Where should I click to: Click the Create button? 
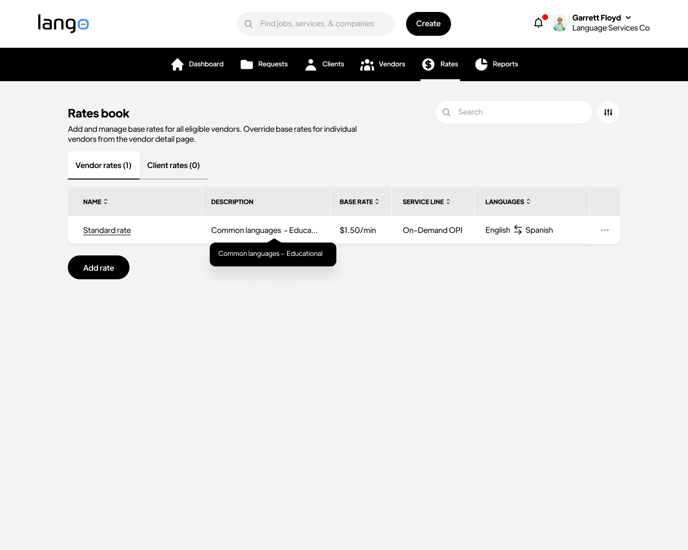(428, 24)
